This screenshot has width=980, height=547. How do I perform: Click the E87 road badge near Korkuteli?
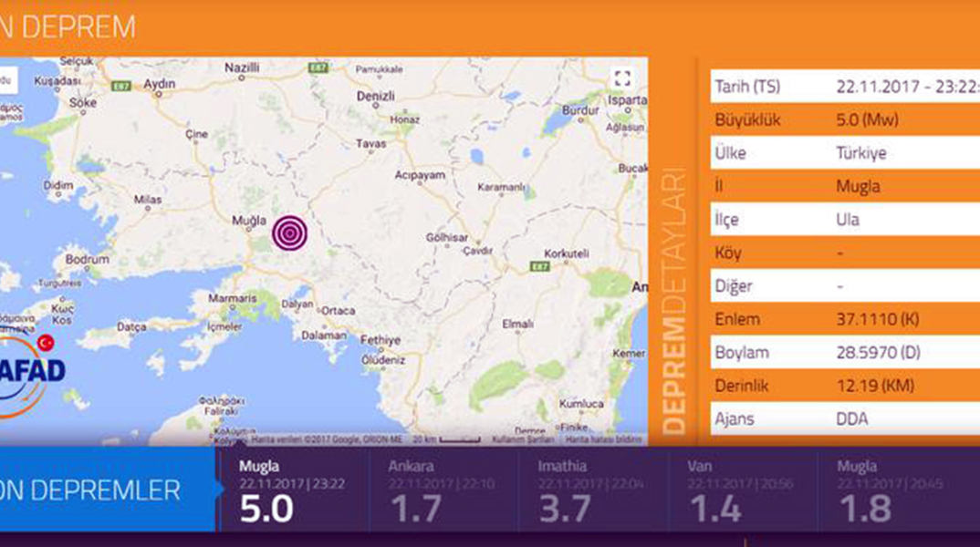[x=540, y=266]
